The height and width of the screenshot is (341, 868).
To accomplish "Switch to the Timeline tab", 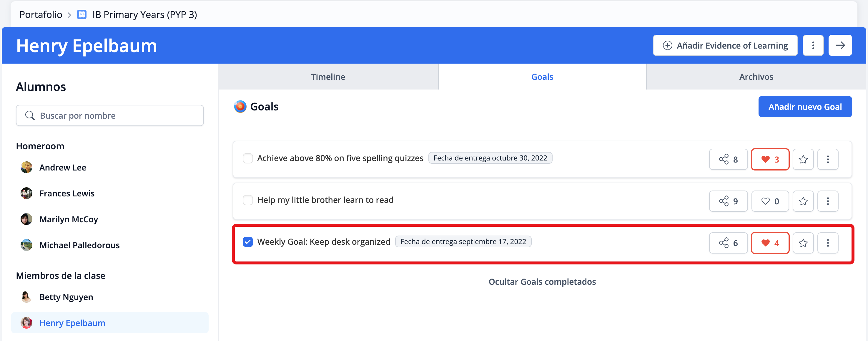I will [328, 77].
